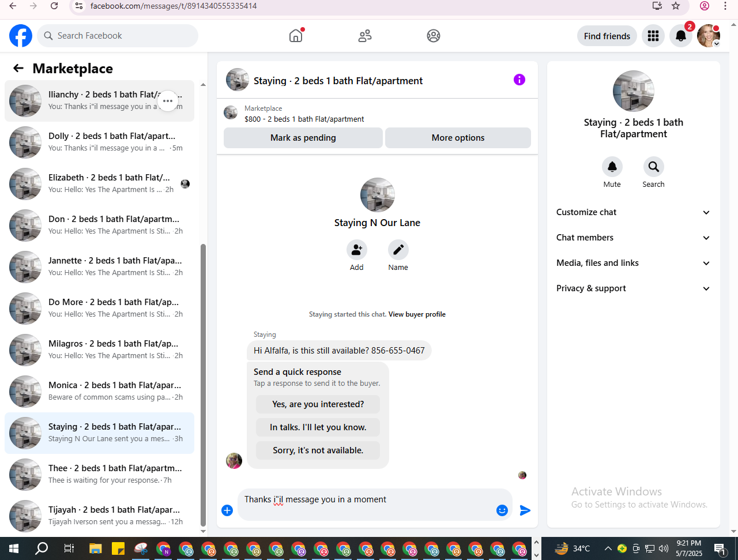Send quick response Yes, are you interested?
The image size is (738, 560).
318,404
